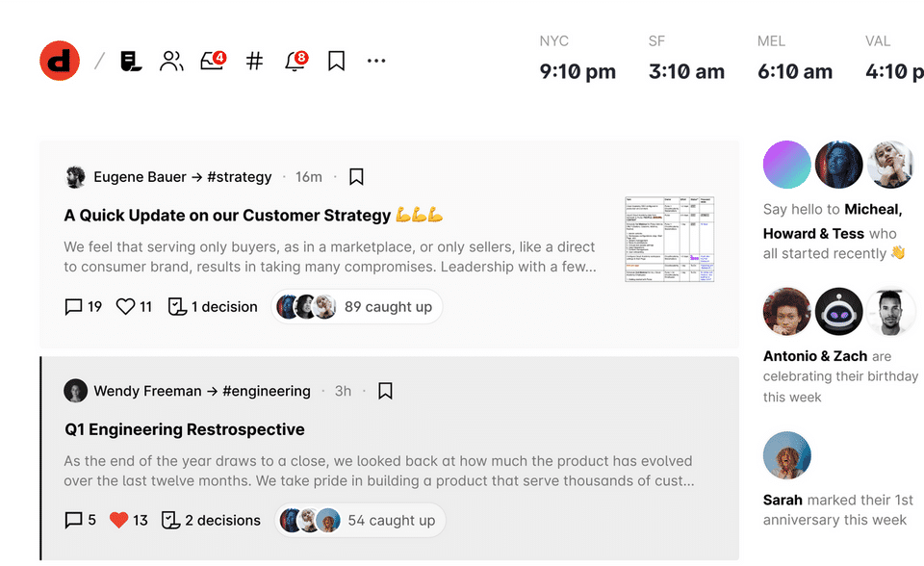Show the 54 caught up list
Image resolution: width=924 pixels, height=566 pixels.
(x=360, y=521)
